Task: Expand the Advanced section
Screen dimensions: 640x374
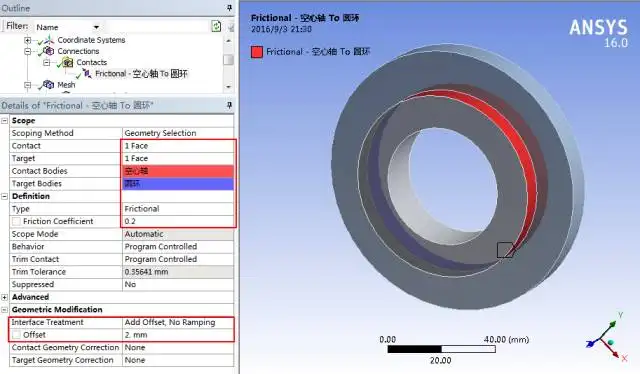Action: [4, 297]
